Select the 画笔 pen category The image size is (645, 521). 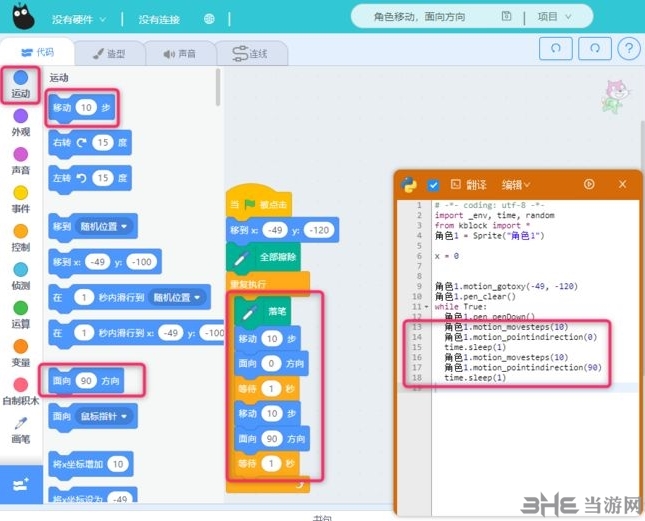(x=21, y=430)
